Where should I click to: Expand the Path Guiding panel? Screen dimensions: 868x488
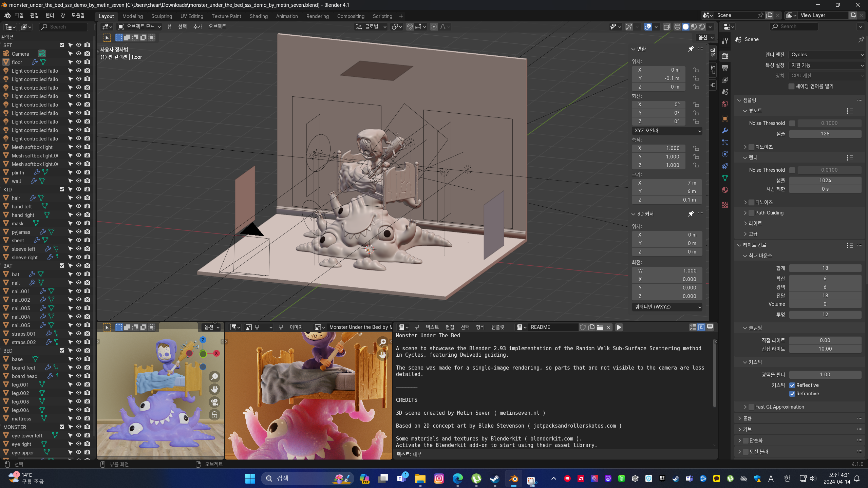point(746,213)
